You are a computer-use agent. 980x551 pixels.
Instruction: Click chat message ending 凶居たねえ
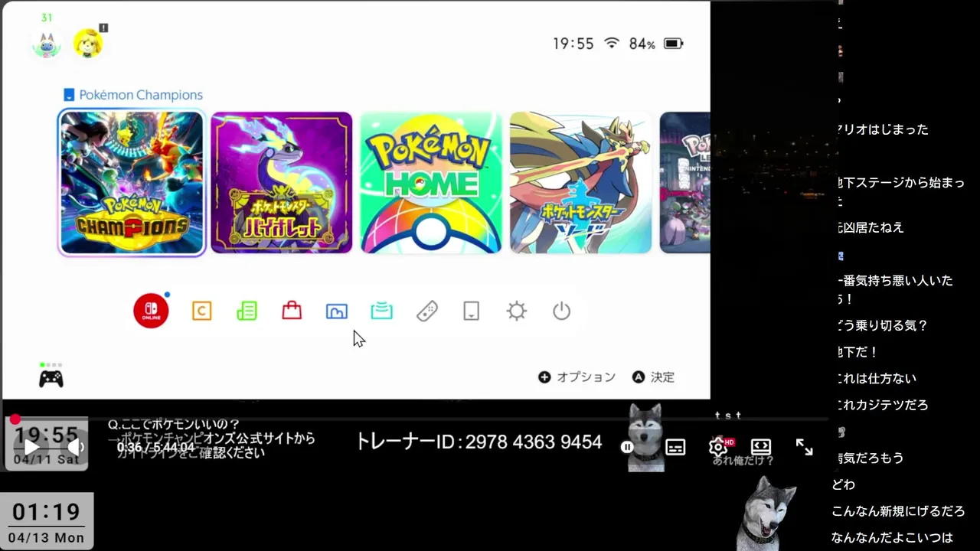[x=871, y=228]
